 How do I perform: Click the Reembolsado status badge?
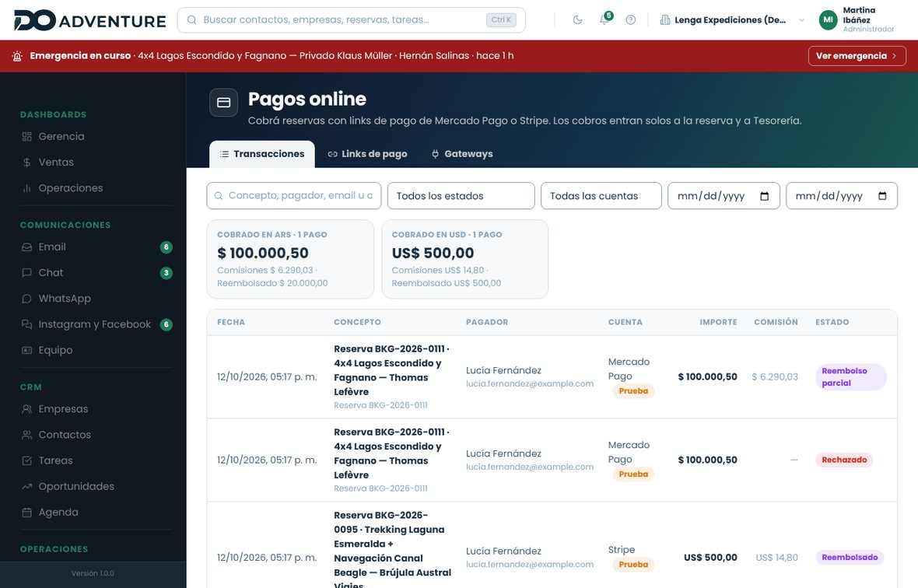pos(850,558)
